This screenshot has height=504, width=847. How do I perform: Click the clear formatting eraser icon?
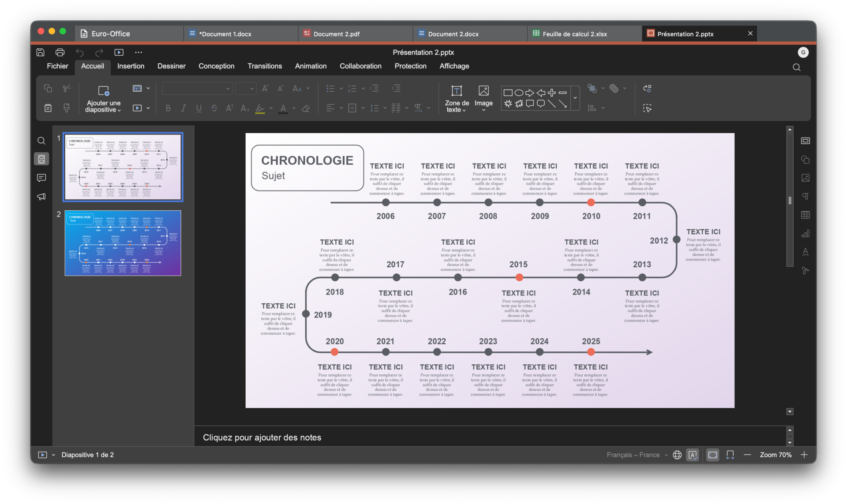[305, 108]
